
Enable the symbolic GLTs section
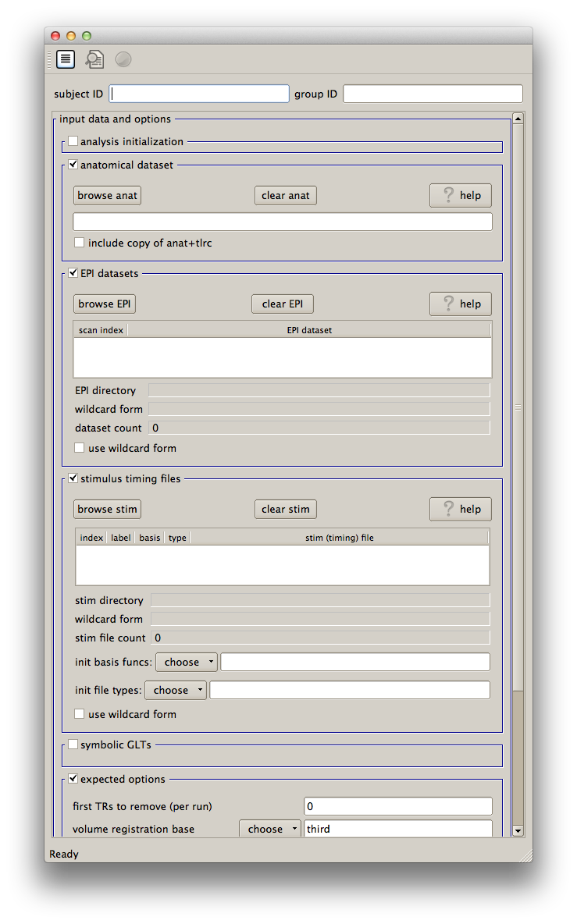coord(73,745)
